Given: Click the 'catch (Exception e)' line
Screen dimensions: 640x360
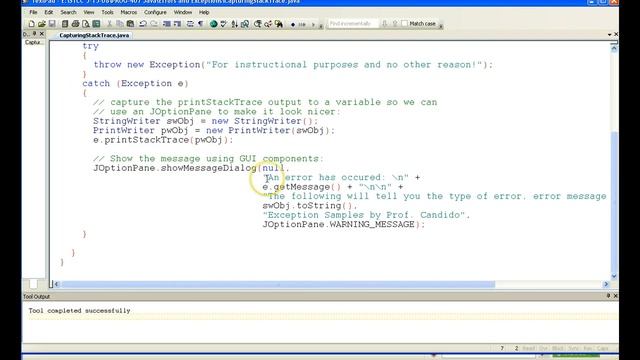Looking at the screenshot, I should pos(135,83).
